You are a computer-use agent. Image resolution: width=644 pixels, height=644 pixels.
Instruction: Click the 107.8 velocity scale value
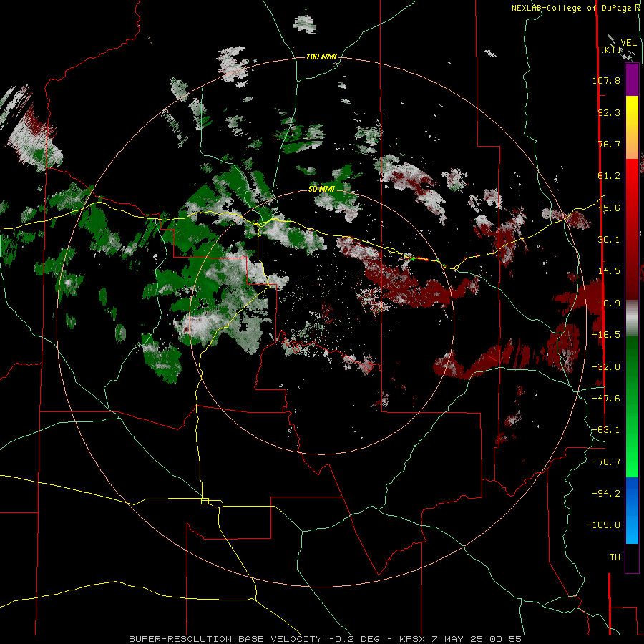(x=606, y=80)
